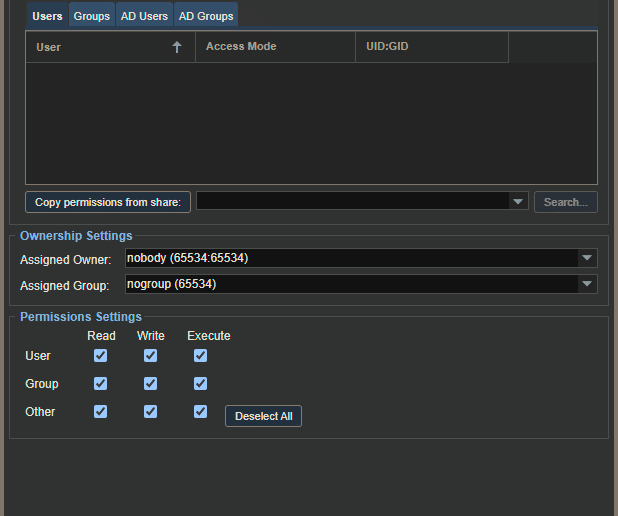
Task: Sort by the User column header
Action: coord(110,47)
